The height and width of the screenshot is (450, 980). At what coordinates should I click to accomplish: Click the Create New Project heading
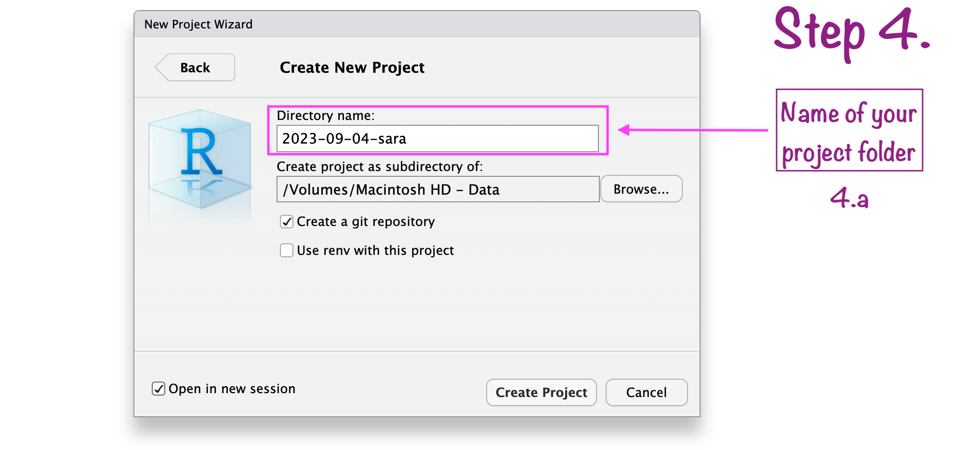click(x=352, y=67)
